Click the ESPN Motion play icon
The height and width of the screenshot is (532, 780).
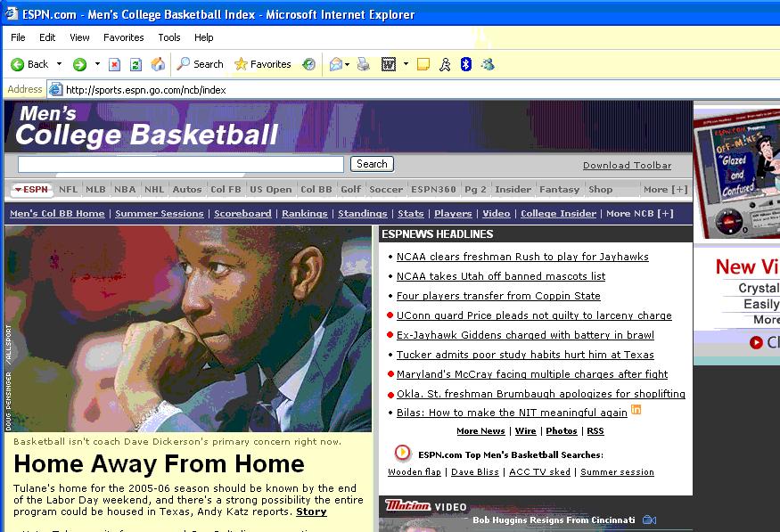click(402, 454)
